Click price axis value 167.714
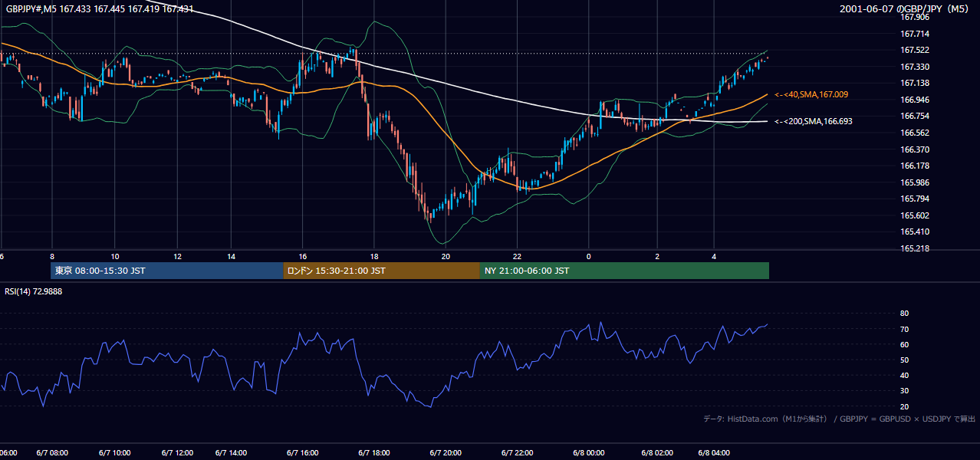This screenshot has height=460, width=980. click(914, 34)
